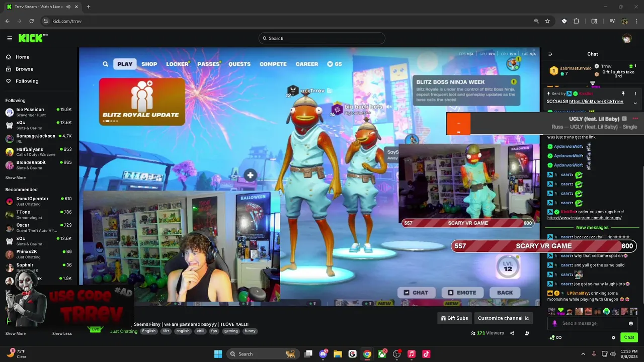The height and width of the screenshot is (362, 644).
Task: Open the volume tray icon
Action: coord(612,354)
